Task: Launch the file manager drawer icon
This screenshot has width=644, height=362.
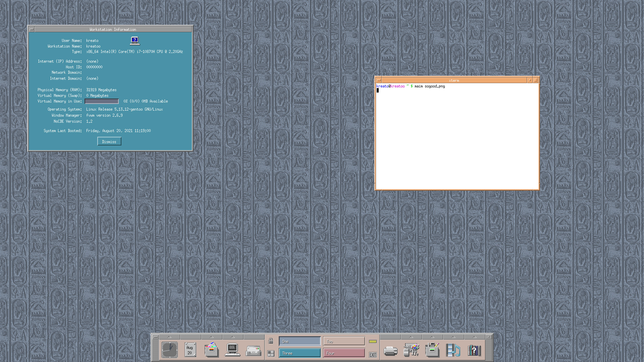Action: tap(211, 350)
